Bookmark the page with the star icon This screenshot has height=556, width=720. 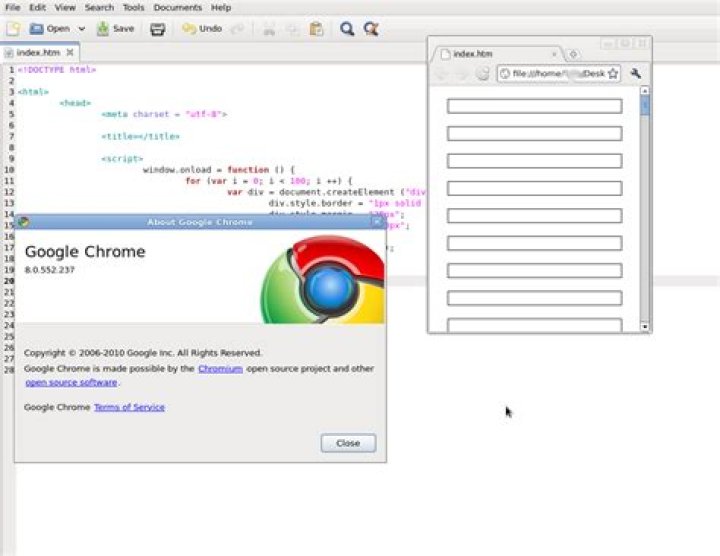tap(613, 73)
